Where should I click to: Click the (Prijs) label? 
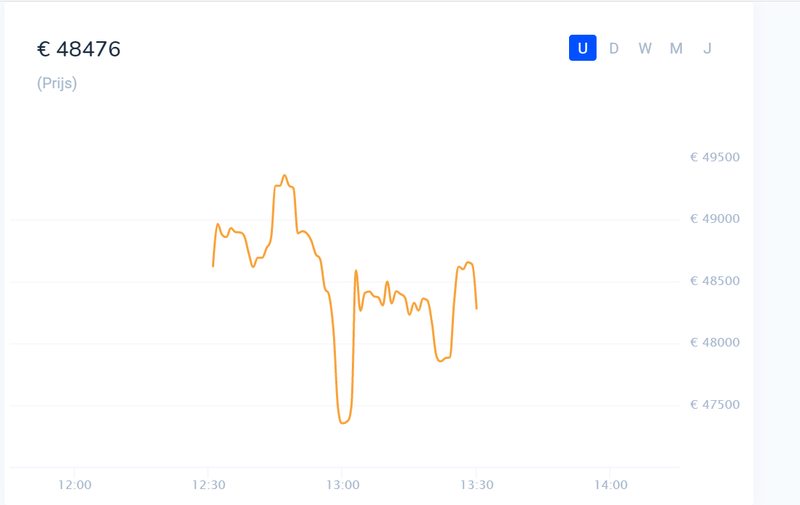[x=57, y=83]
